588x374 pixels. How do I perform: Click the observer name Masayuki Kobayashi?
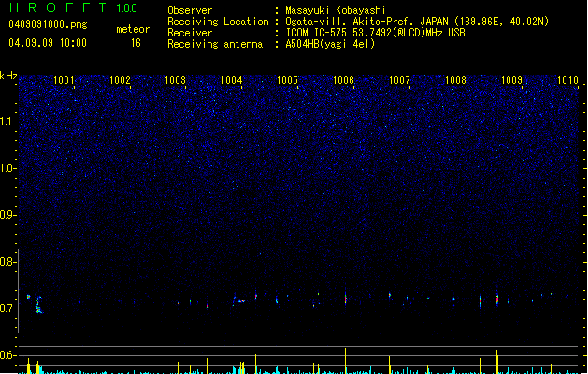tap(336, 10)
